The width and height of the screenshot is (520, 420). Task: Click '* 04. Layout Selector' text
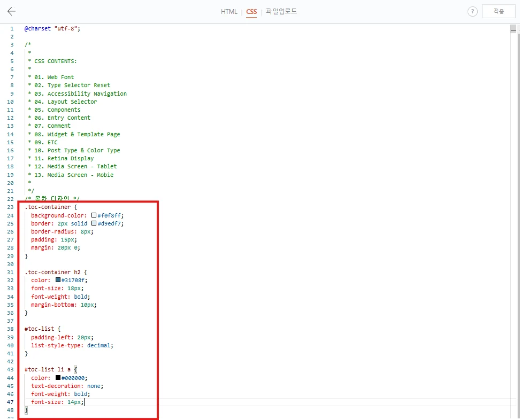[x=63, y=102]
